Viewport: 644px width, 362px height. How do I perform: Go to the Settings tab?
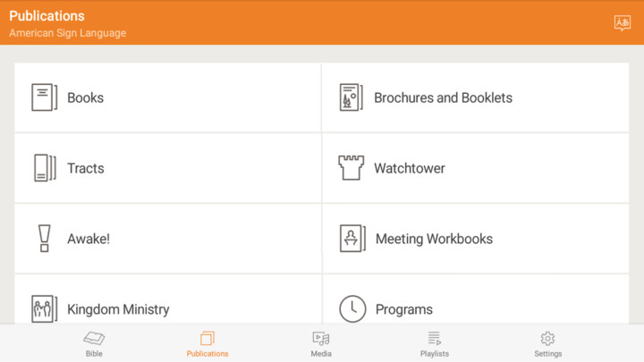547,343
